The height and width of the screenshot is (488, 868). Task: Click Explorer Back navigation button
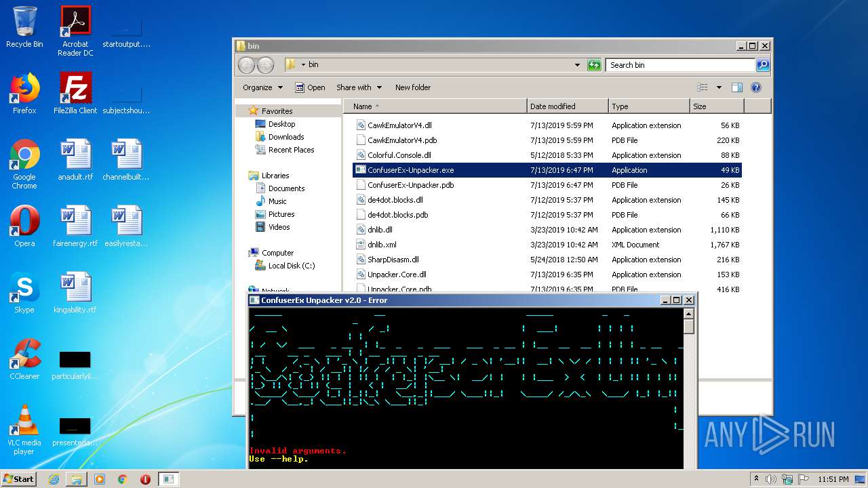pyautogui.click(x=247, y=65)
